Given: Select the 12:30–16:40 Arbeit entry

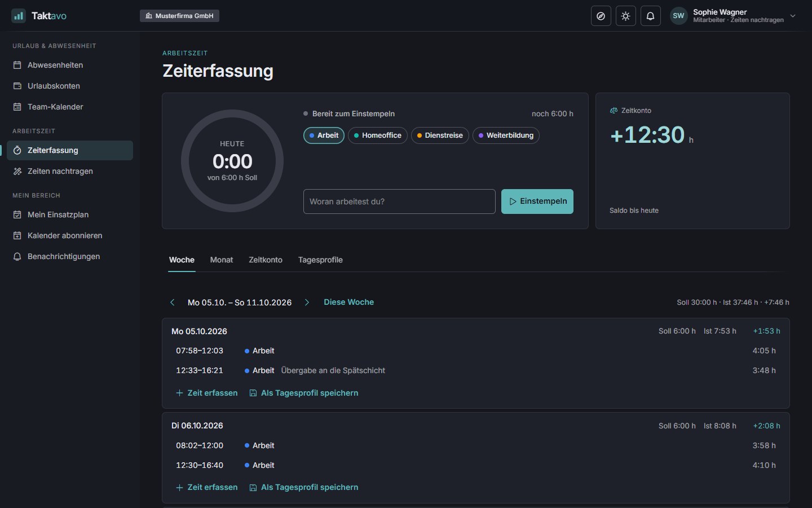Looking at the screenshot, I should pos(476,465).
